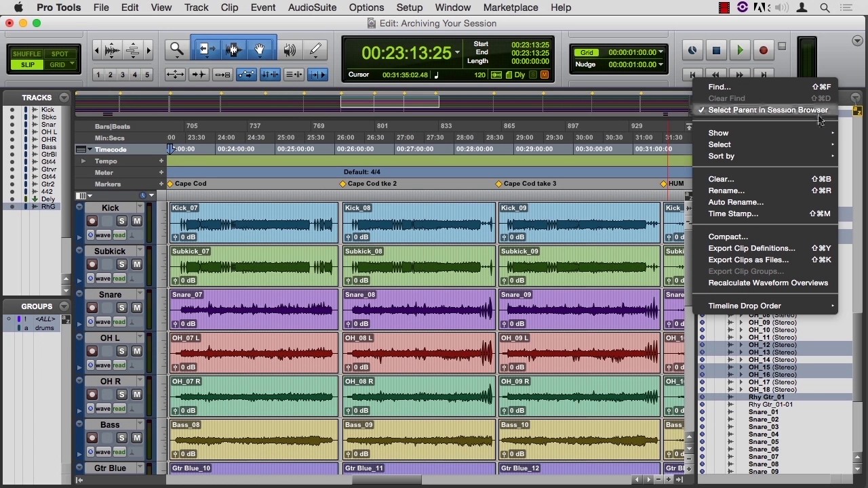Open the Kick track name dropdown
868x488 pixels.
pos(140,207)
